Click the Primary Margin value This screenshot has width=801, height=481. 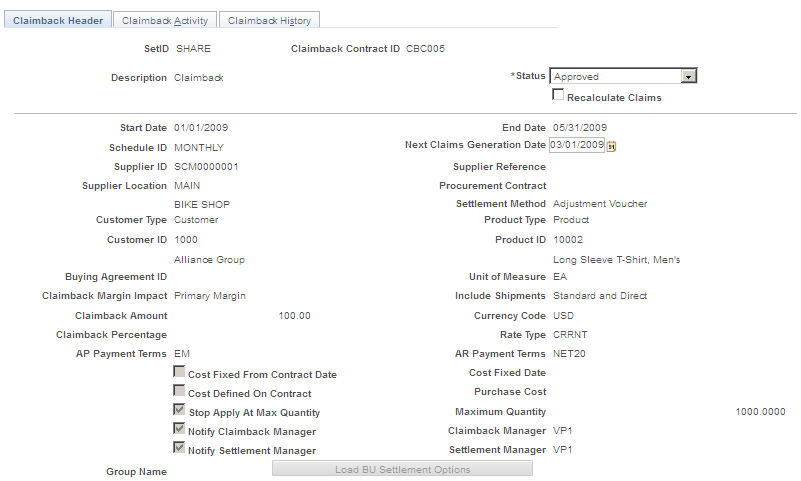pyautogui.click(x=210, y=296)
